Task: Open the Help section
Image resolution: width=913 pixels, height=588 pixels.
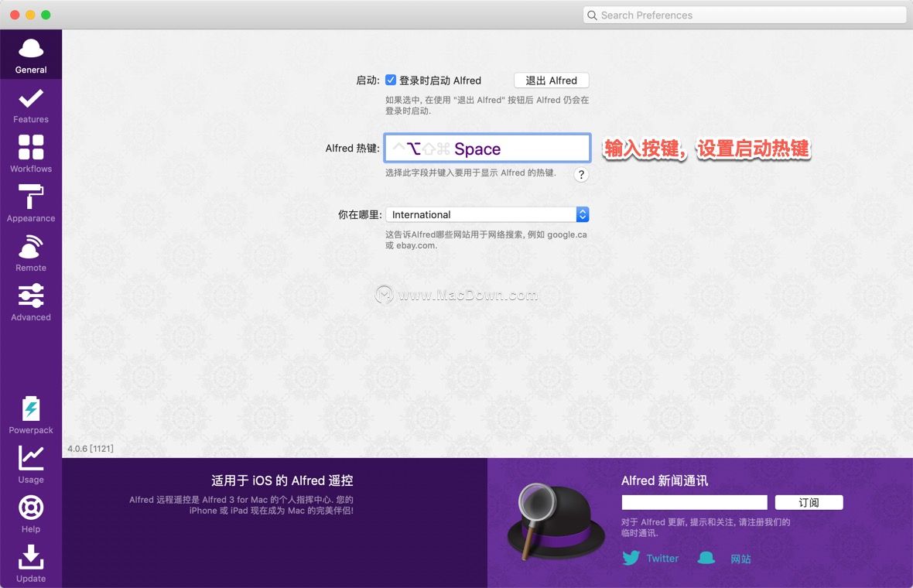Action: tap(31, 514)
